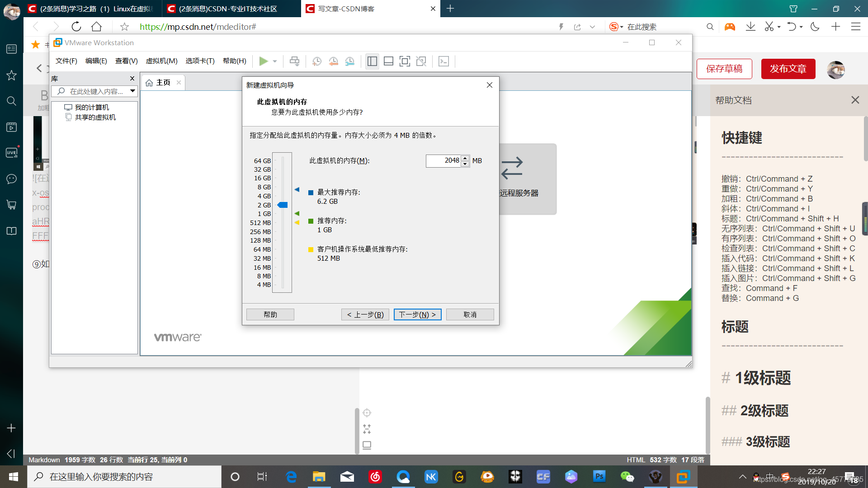
Task: Click the memory size input field
Action: click(x=443, y=161)
